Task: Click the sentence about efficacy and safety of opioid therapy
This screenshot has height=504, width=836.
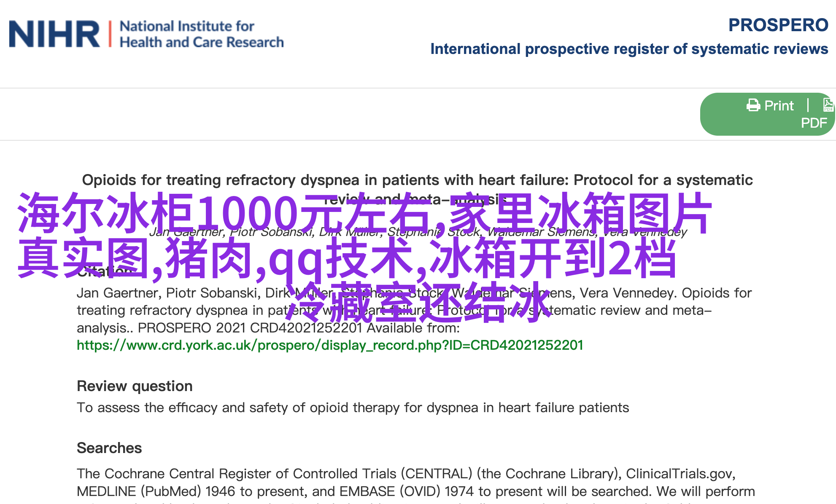Action: pos(353,407)
